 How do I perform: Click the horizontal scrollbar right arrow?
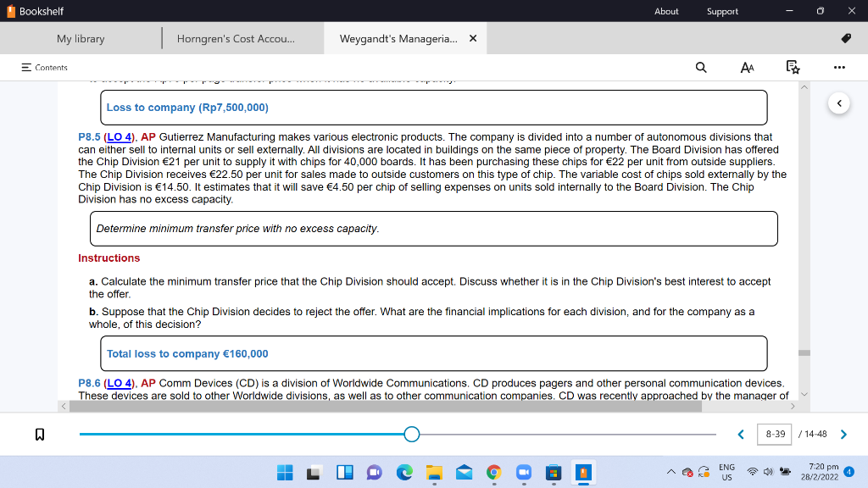pos(793,406)
